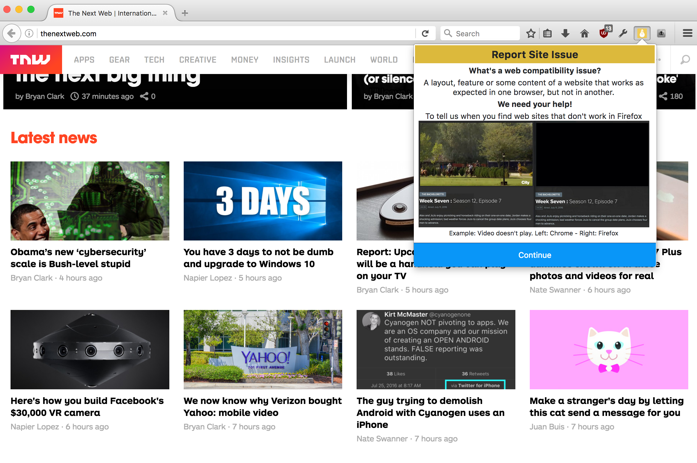Open the LAUNCH section
This screenshot has height=463, width=697.
pyautogui.click(x=340, y=60)
